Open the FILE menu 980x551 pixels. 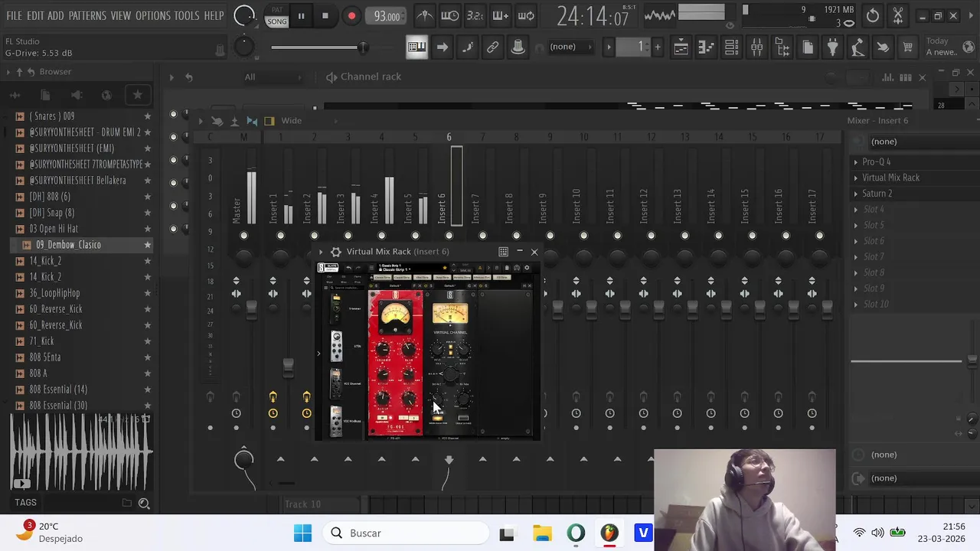(x=14, y=15)
